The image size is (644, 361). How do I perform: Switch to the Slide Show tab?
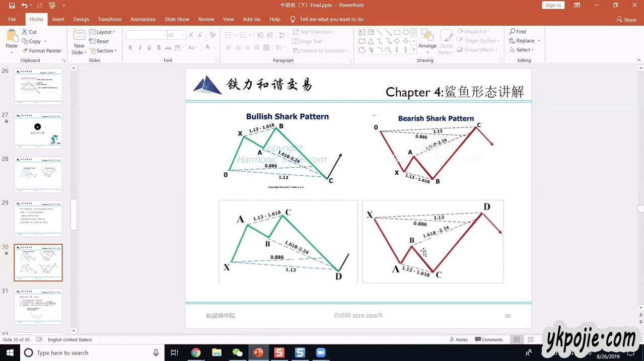177,19
